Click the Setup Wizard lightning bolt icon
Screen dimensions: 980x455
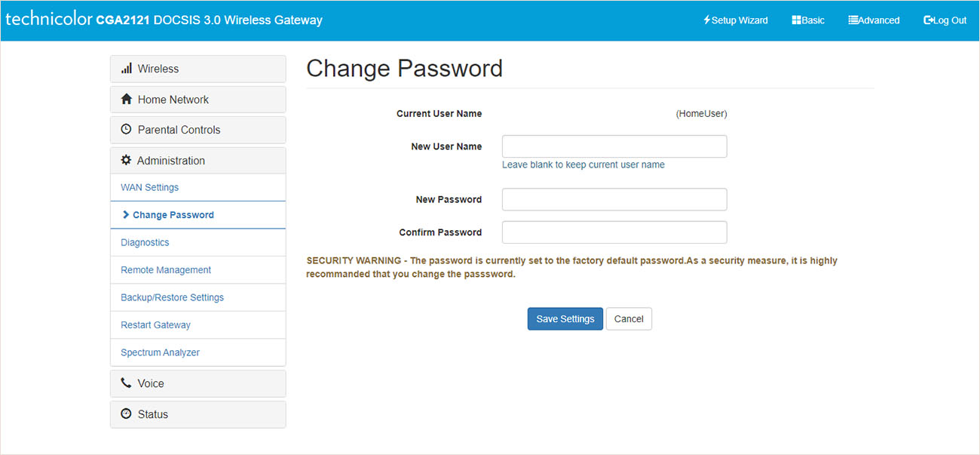(x=706, y=20)
